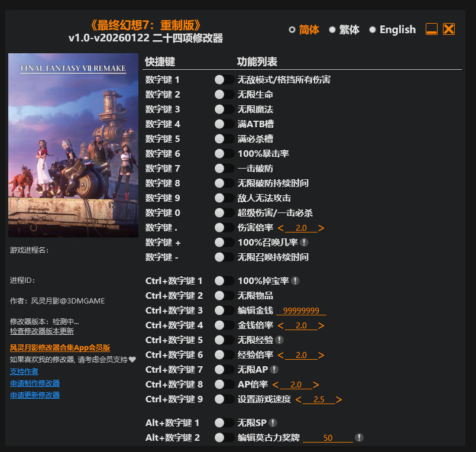Enable 无限经验 toggle
The height and width of the screenshot is (452, 476).
(224, 340)
